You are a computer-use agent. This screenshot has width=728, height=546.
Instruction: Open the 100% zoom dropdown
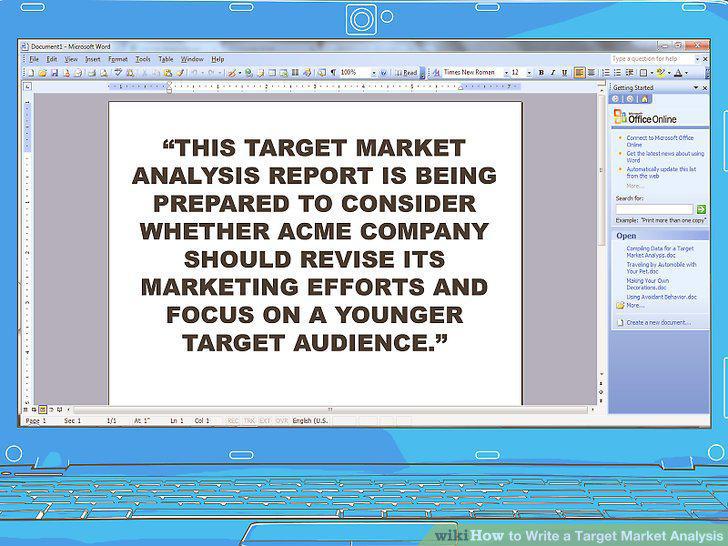pos(374,72)
